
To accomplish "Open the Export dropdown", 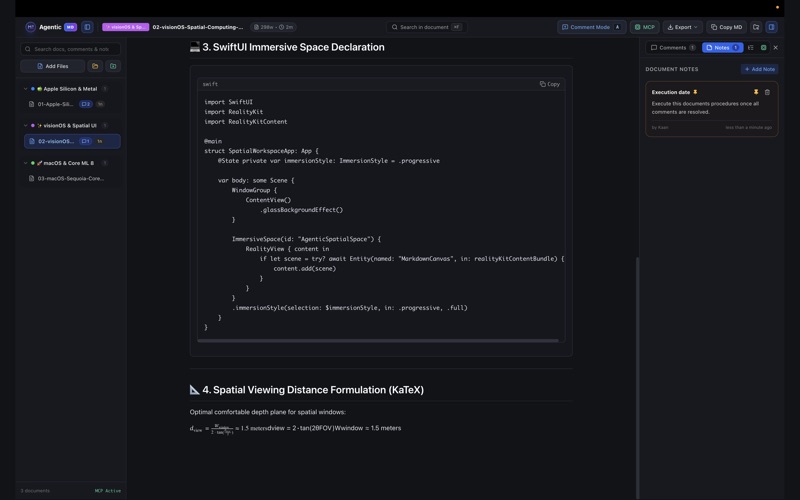I will click(683, 27).
